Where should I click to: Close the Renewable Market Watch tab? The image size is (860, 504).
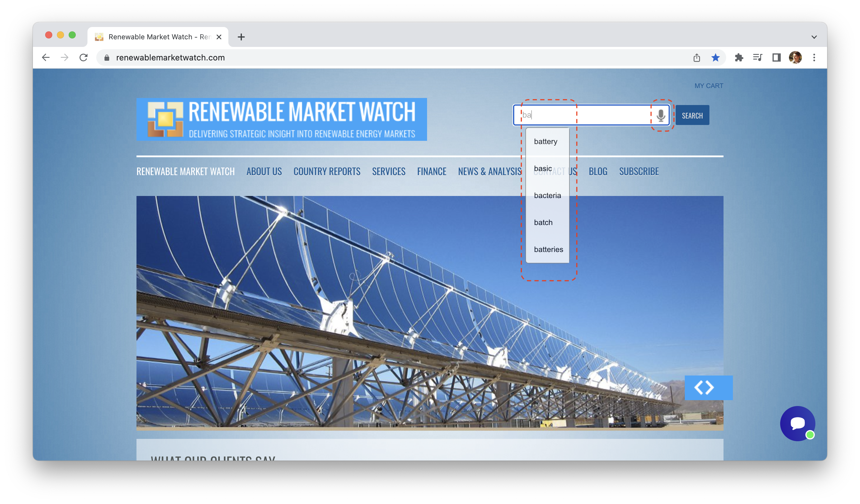[219, 37]
